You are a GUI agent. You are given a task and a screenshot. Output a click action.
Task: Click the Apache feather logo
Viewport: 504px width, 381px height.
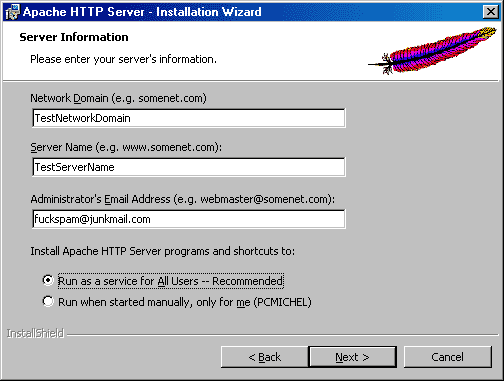coord(433,50)
